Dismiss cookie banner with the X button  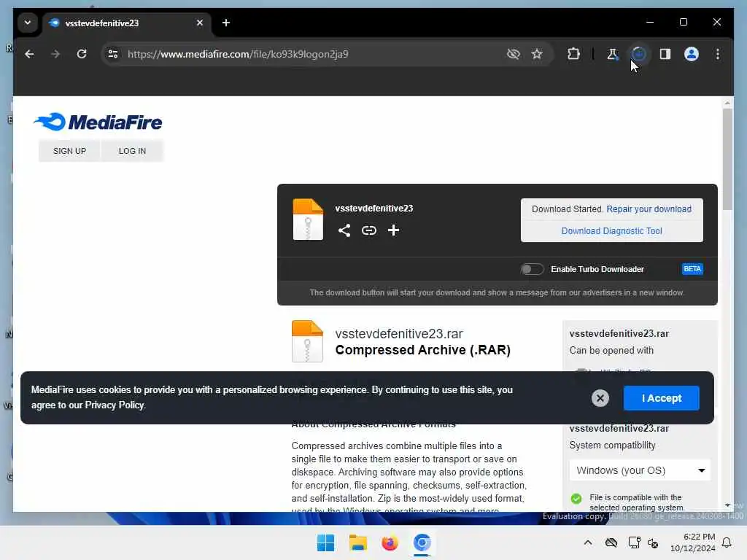click(x=600, y=398)
